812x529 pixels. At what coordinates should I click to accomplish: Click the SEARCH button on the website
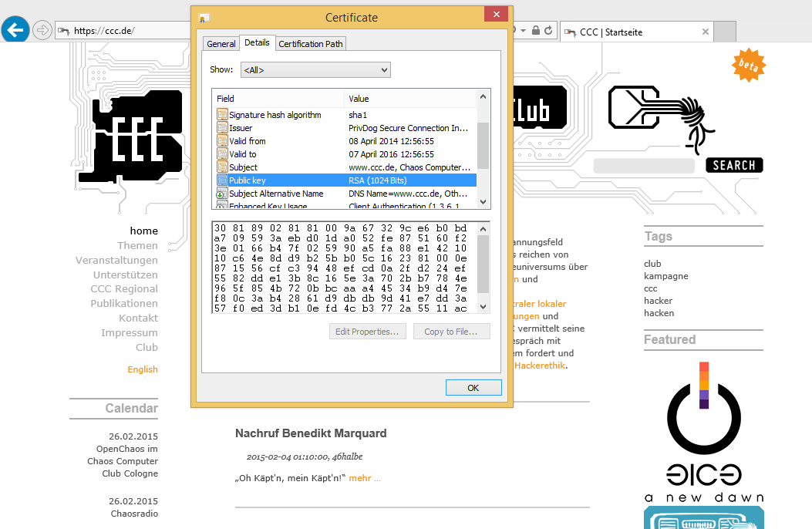(x=734, y=165)
